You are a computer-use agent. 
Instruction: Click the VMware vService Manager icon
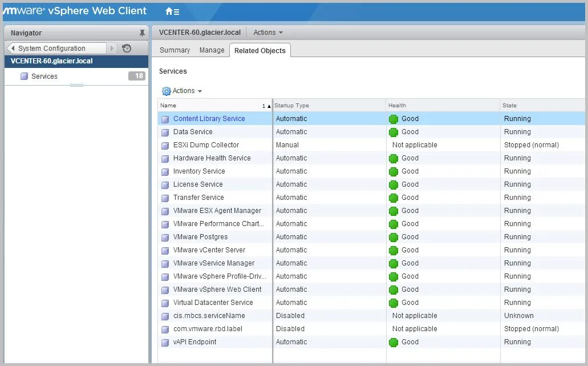165,264
